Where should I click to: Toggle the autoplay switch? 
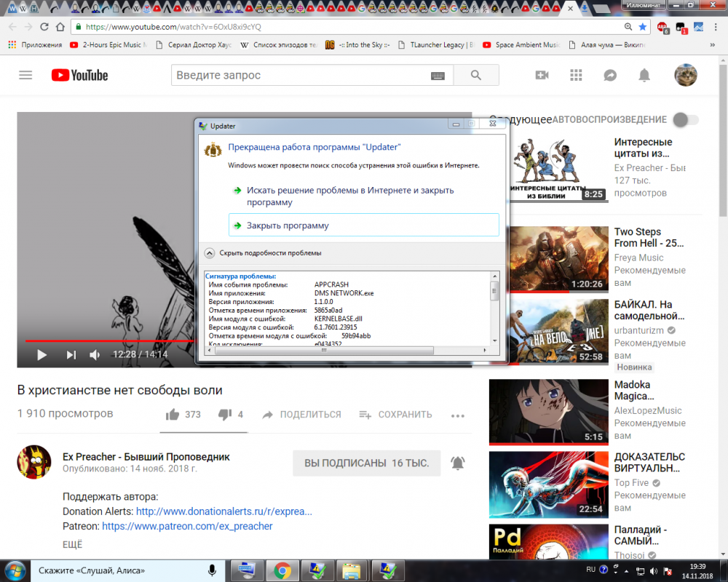pyautogui.click(x=686, y=120)
